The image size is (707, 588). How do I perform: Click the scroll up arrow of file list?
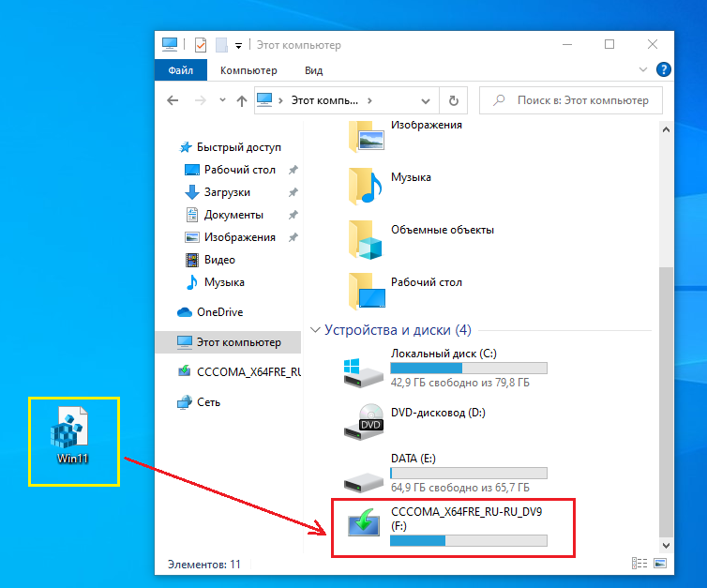[666, 129]
